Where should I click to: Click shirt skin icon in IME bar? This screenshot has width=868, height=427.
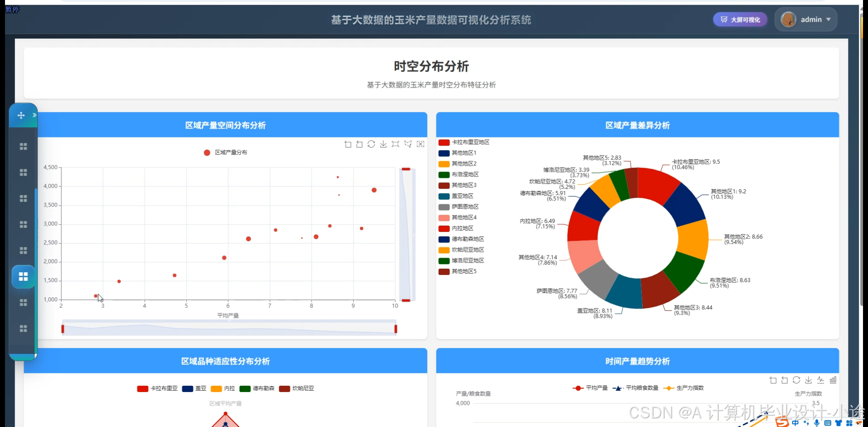pos(838,423)
